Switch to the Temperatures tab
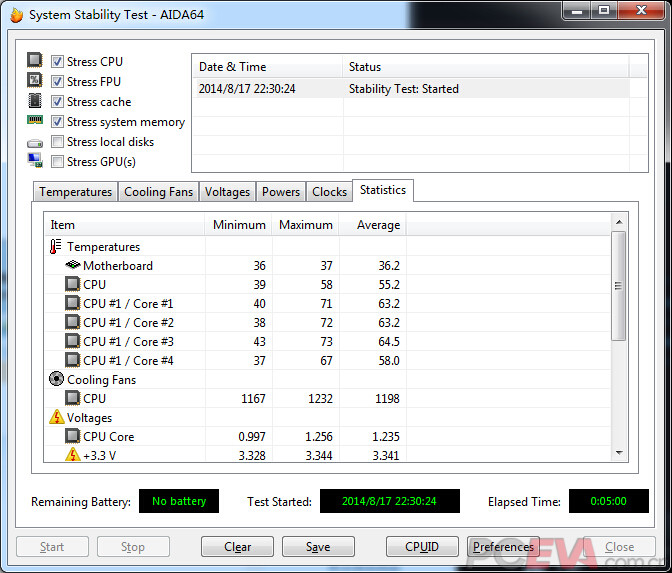Viewport: 672px width, 573px height. pyautogui.click(x=75, y=192)
